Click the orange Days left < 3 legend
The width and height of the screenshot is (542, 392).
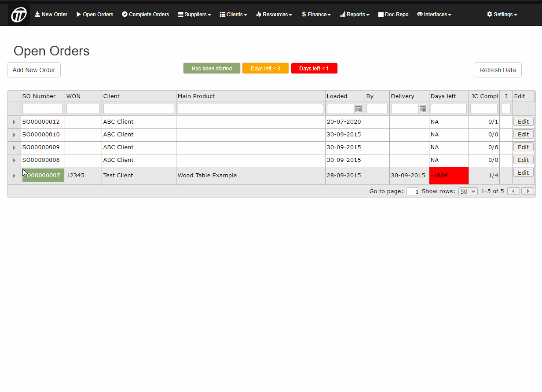coord(265,69)
